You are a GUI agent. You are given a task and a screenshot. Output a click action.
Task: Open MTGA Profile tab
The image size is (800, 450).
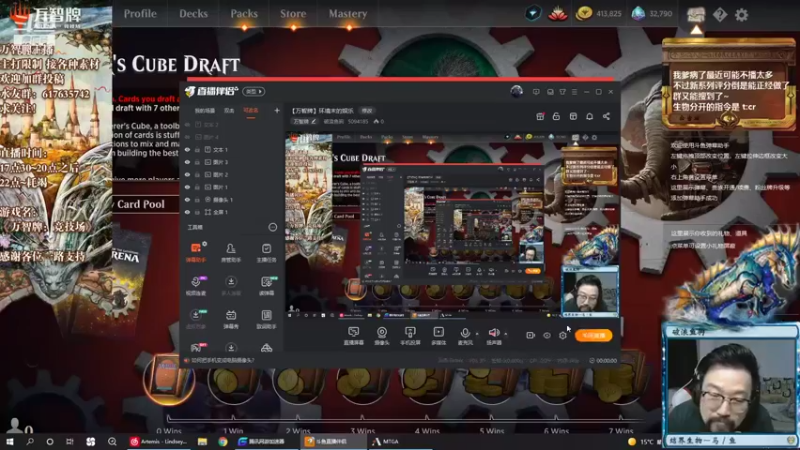(x=140, y=14)
